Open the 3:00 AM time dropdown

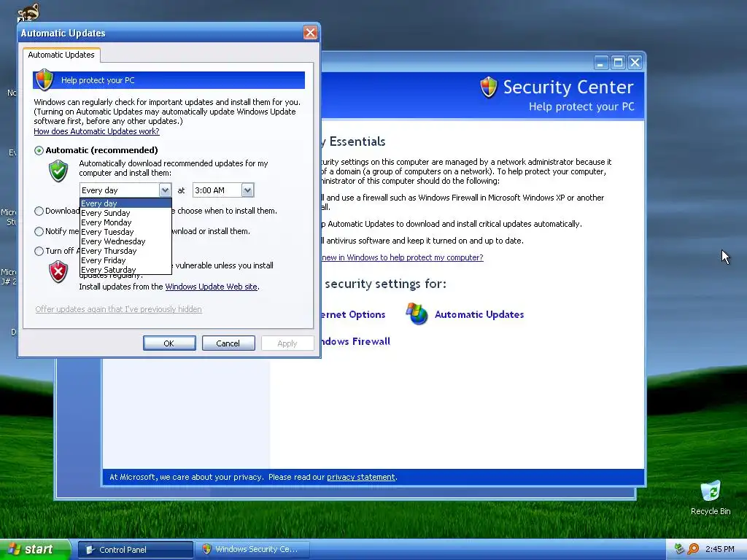[247, 190]
